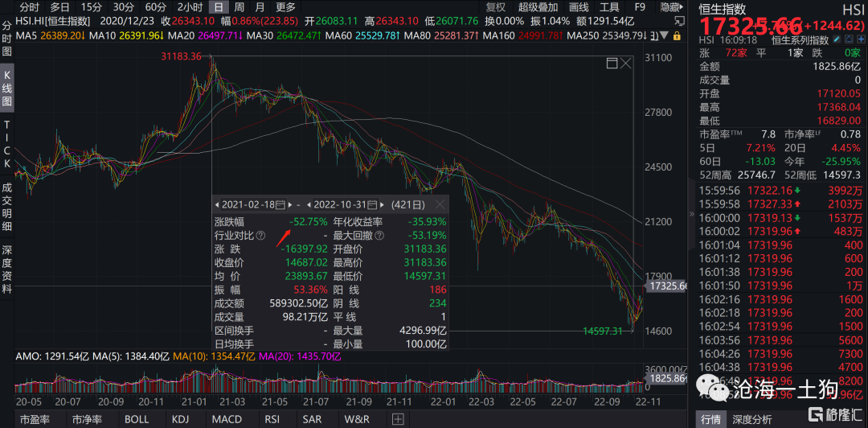Close the interval statistics popup
This screenshot has height=428, width=868.
point(440,204)
